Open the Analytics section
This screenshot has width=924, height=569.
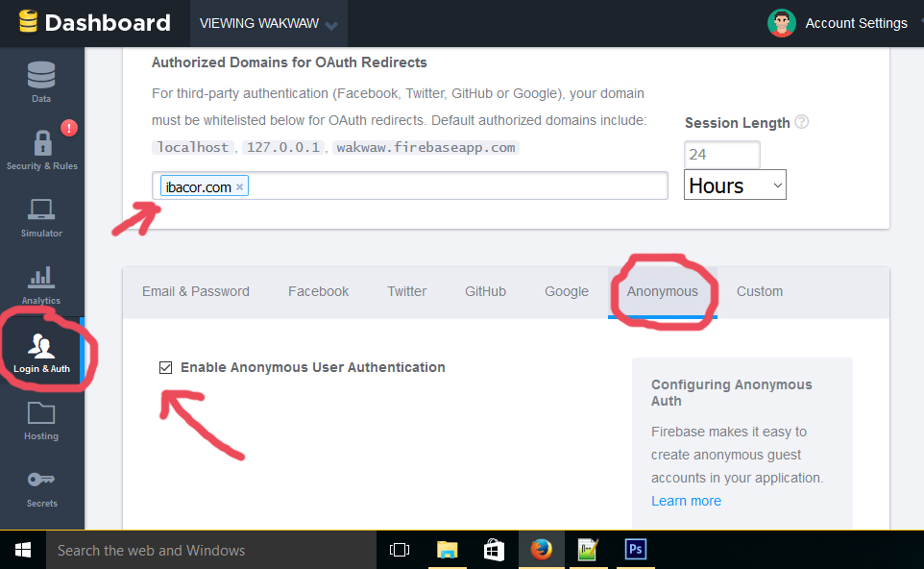(x=41, y=285)
